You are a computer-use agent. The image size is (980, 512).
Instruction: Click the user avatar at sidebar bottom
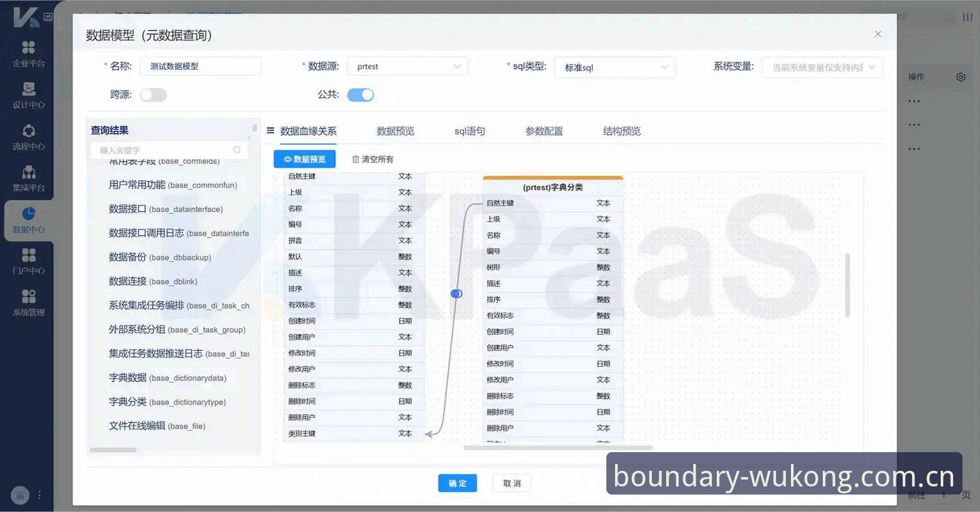(x=20, y=496)
